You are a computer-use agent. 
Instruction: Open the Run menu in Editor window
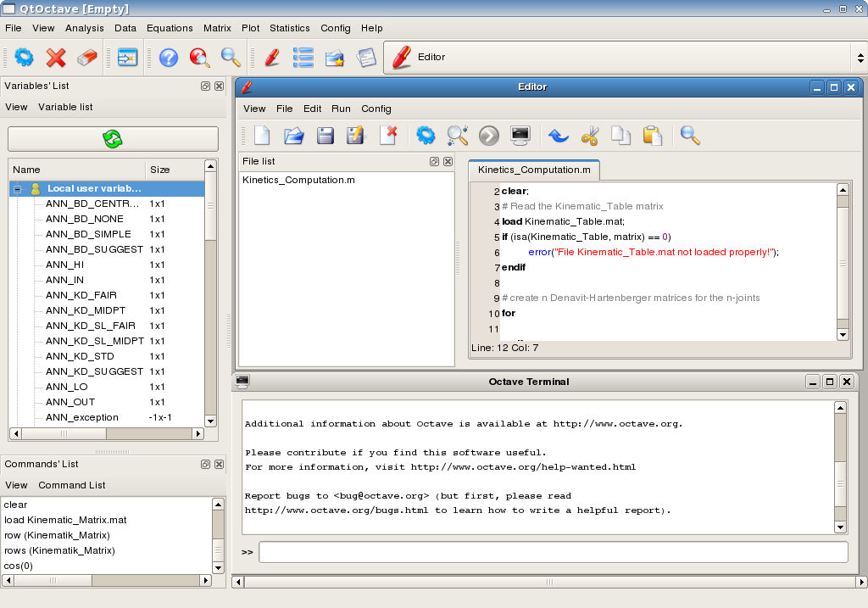tap(341, 109)
